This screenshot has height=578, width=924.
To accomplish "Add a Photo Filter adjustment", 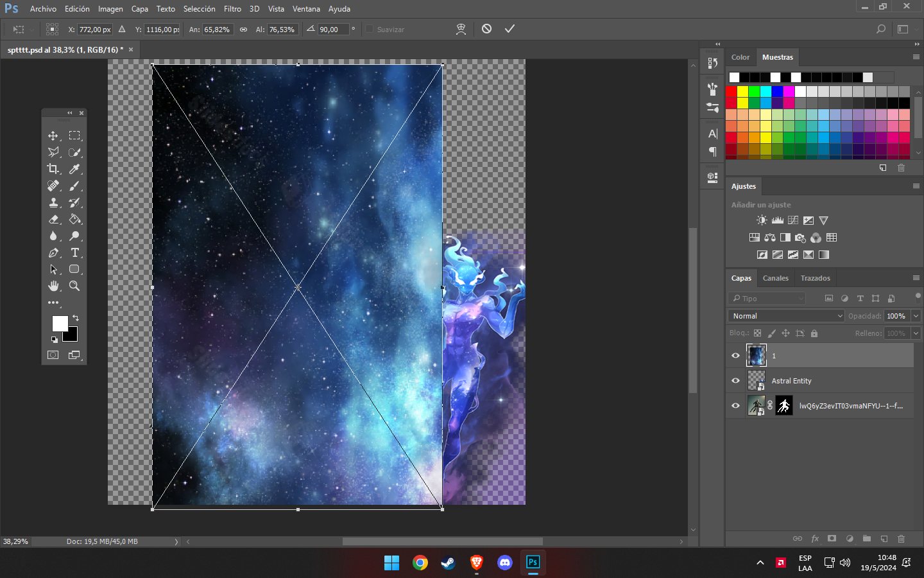I will 800,238.
